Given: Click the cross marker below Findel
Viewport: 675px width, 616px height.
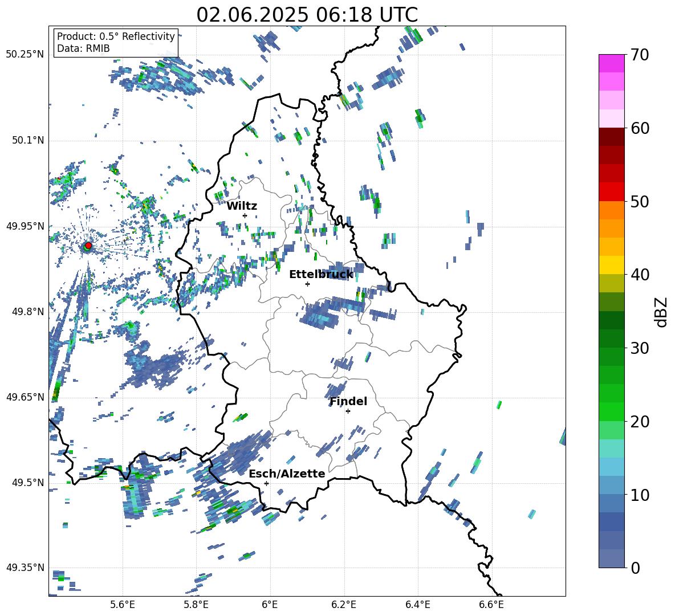Looking at the screenshot, I should tap(348, 411).
